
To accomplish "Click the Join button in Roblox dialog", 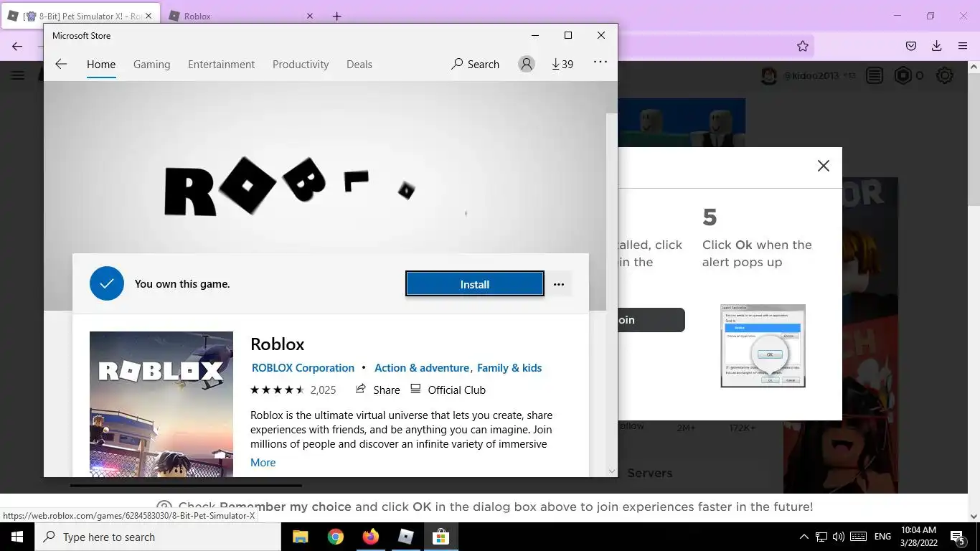I will [x=651, y=320].
